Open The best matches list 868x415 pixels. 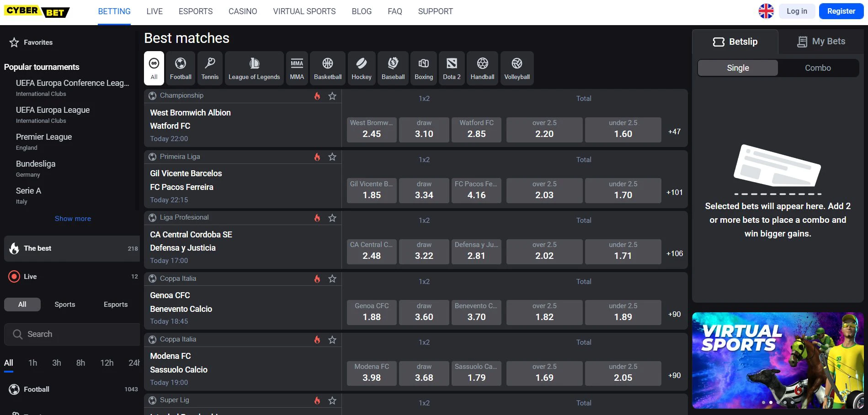[72, 248]
